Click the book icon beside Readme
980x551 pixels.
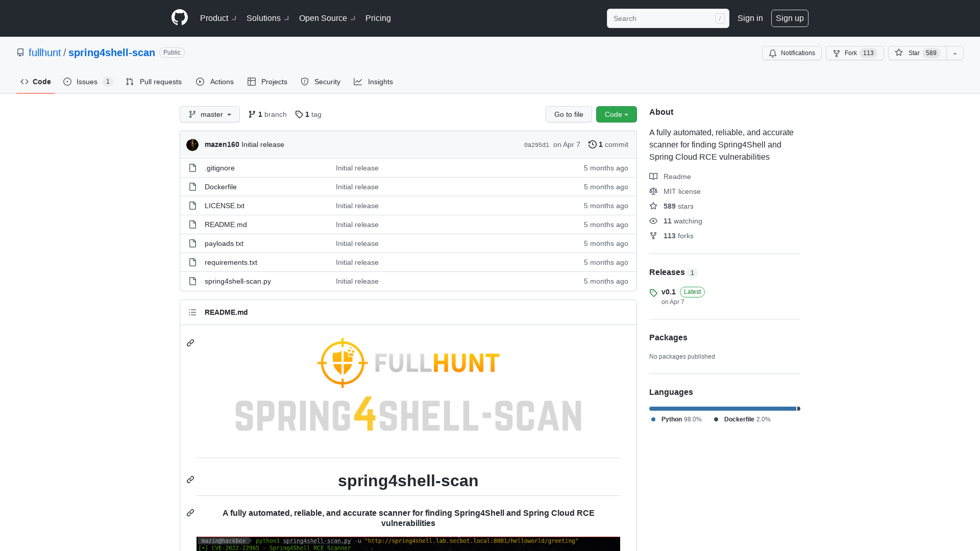[x=653, y=177]
